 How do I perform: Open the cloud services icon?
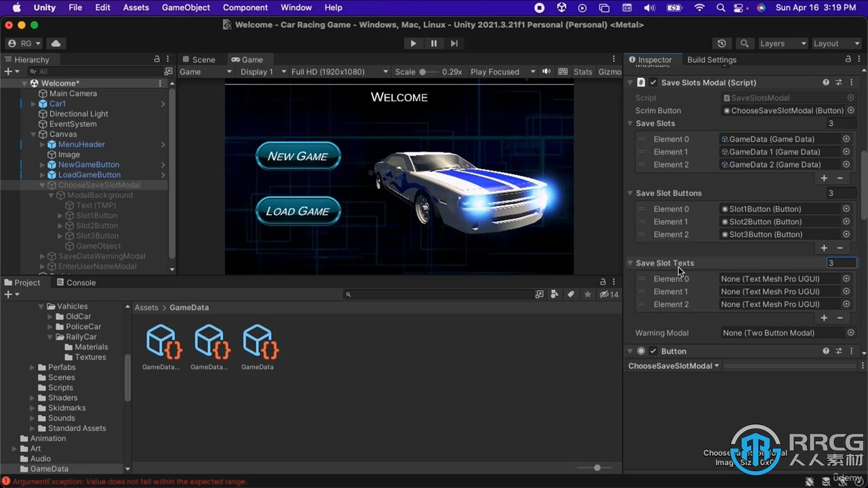click(56, 43)
